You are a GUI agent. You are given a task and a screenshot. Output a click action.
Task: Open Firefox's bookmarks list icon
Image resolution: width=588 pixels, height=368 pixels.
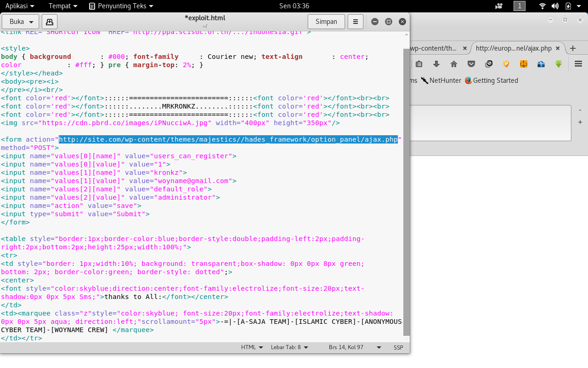[x=419, y=64]
